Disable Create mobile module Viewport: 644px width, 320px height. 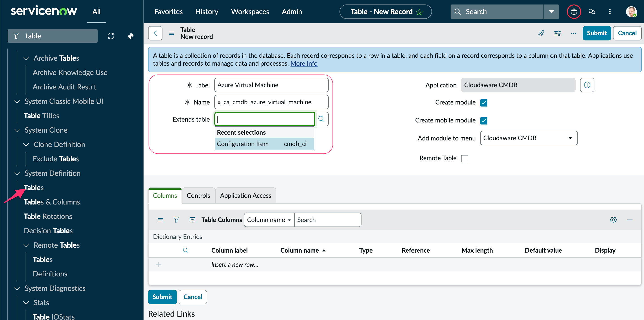484,120
